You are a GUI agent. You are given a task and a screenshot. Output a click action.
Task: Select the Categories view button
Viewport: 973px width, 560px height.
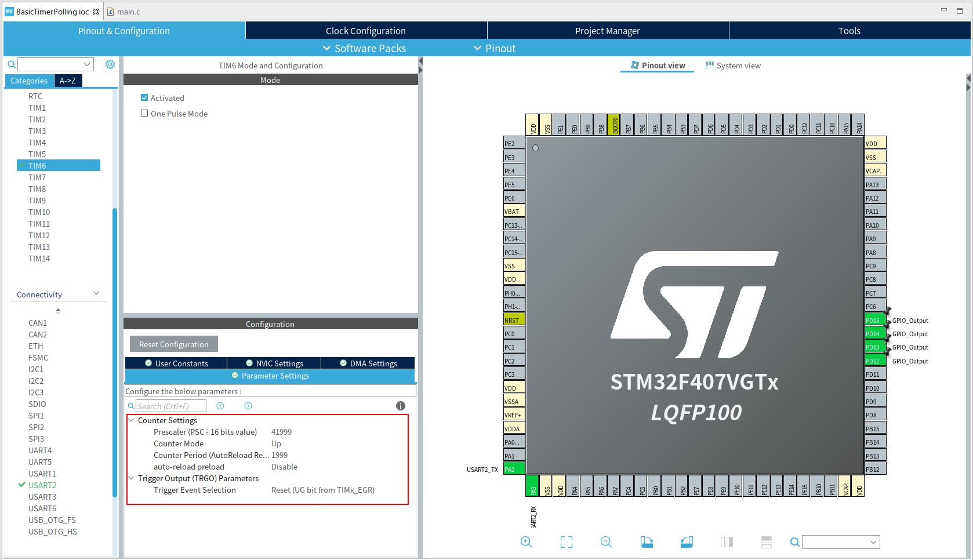pyautogui.click(x=29, y=81)
